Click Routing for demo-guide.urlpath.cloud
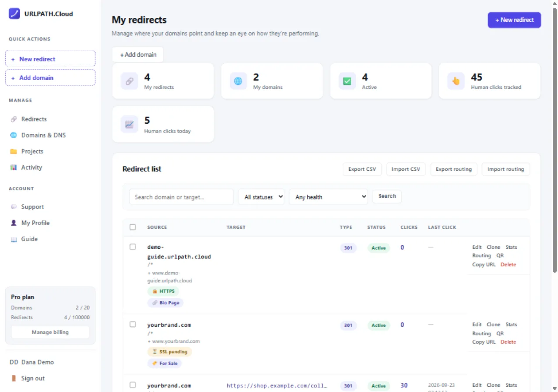The height and width of the screenshot is (392, 558). 482,256
